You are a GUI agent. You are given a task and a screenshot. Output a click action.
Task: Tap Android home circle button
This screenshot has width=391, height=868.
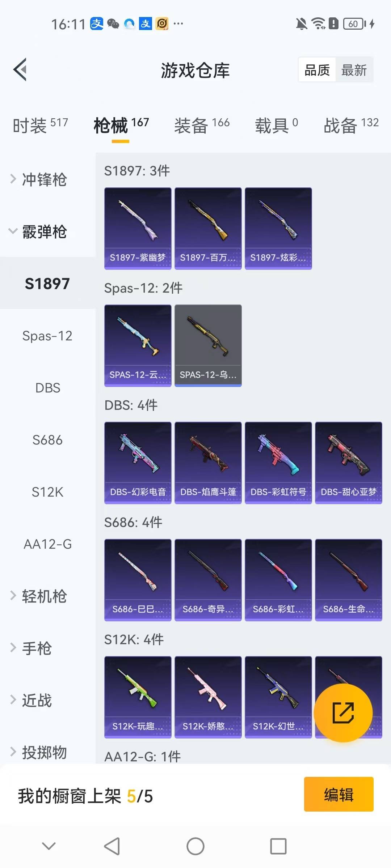pyautogui.click(x=195, y=846)
